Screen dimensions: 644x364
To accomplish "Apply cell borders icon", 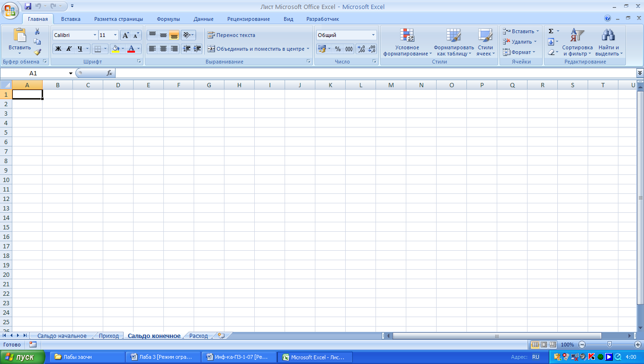I will (97, 48).
